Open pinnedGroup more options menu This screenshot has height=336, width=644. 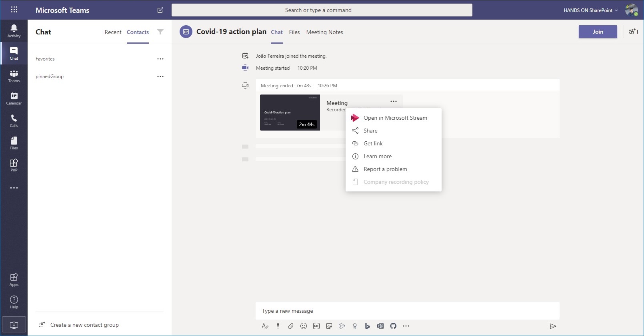click(x=160, y=76)
